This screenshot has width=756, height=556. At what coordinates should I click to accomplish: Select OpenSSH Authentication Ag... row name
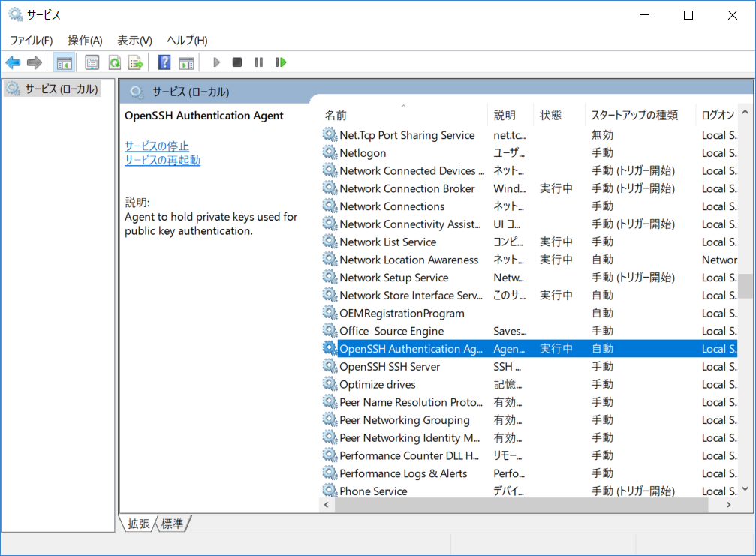[411, 349]
